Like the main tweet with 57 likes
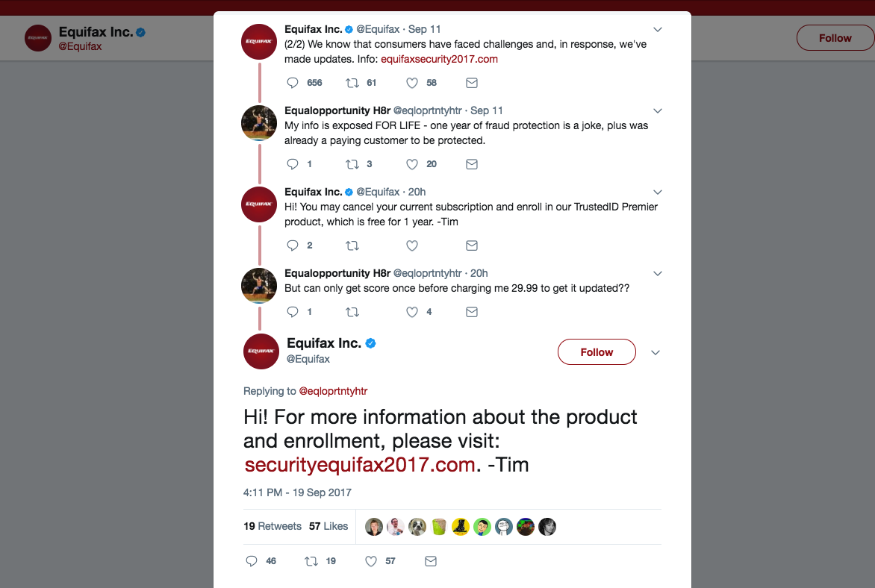This screenshot has width=875, height=588. [371, 561]
